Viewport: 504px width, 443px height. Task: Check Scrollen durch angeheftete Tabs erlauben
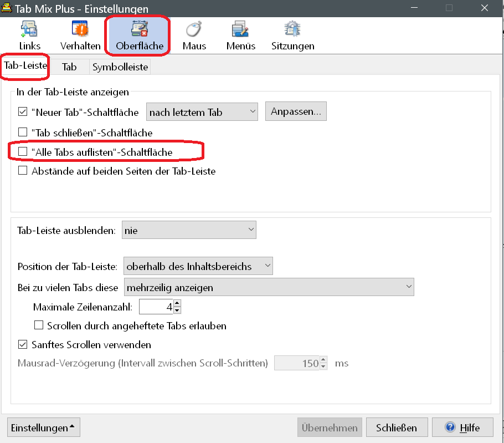point(39,325)
